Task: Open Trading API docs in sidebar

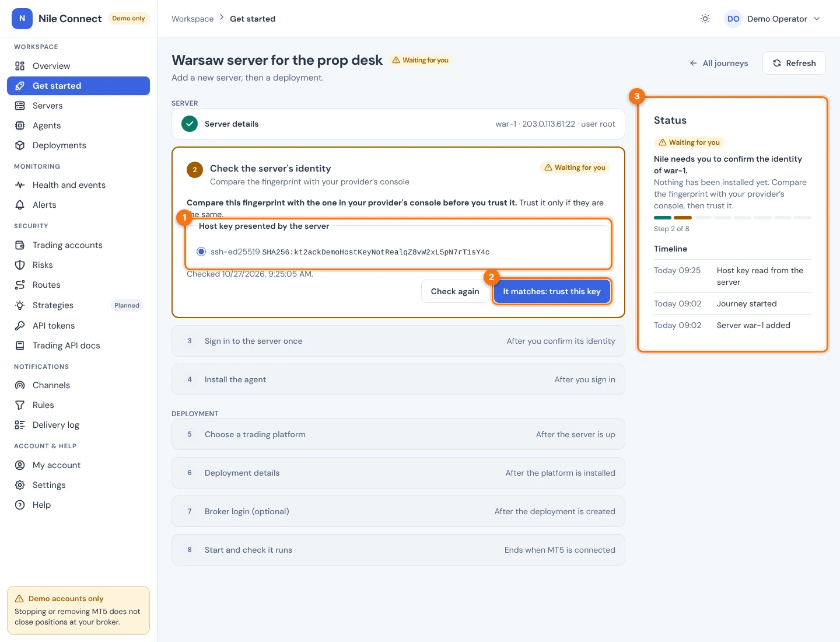Action: (x=78, y=346)
